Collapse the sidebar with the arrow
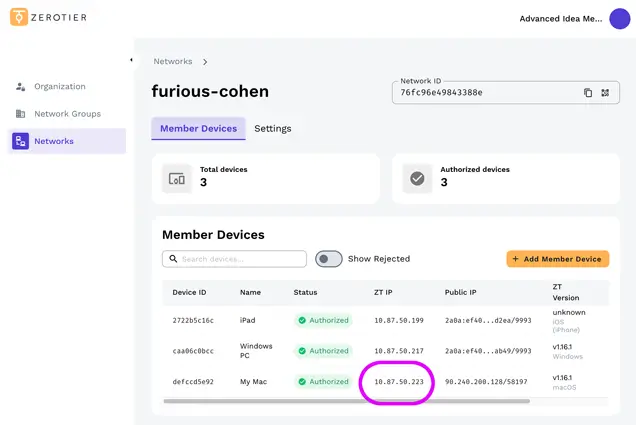This screenshot has height=425, width=636. pyautogui.click(x=131, y=61)
